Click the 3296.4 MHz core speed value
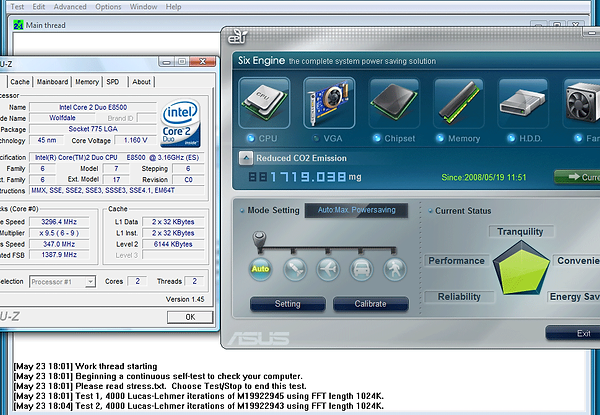The image size is (600, 415). pos(59,222)
